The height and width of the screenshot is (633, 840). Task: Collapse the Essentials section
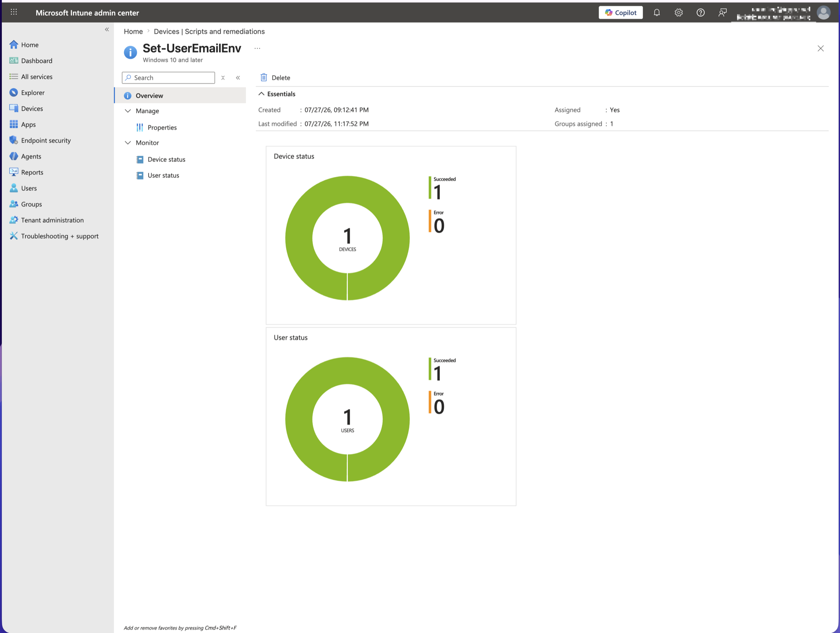[277, 94]
